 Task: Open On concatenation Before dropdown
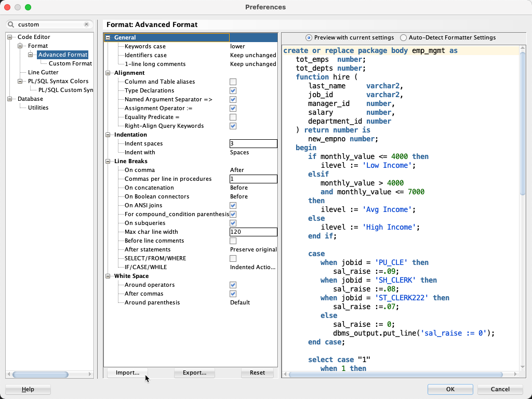click(253, 188)
